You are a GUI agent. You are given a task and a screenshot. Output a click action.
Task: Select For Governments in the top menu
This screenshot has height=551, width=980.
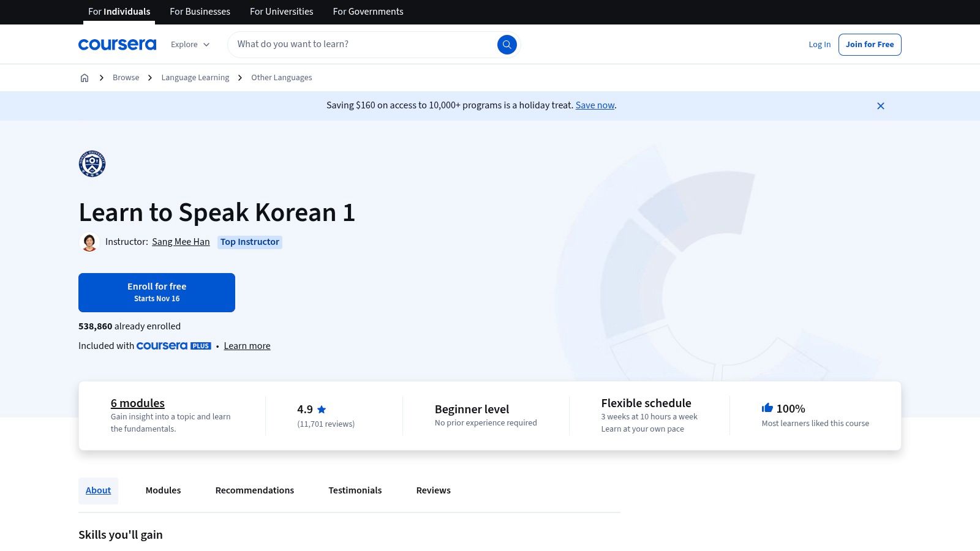367,12
